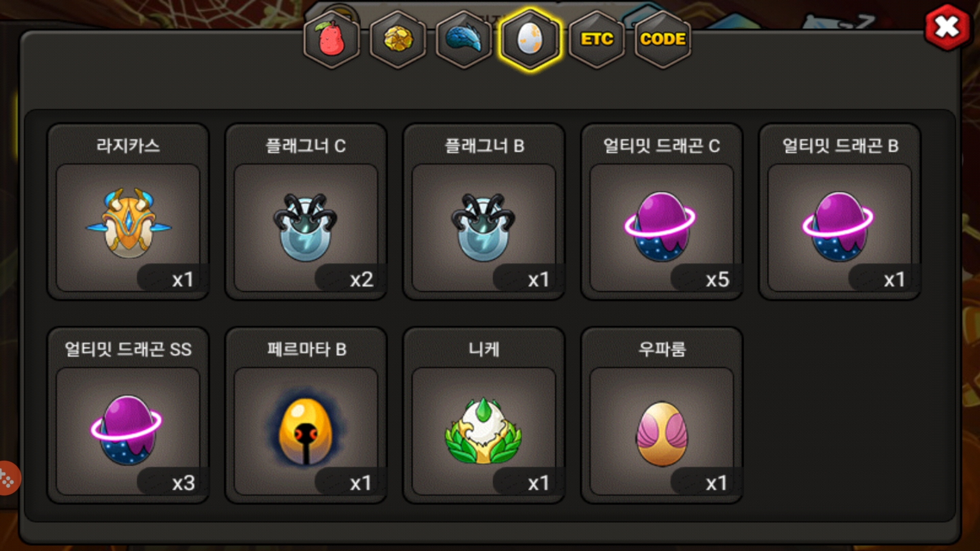Screen dimensions: 980x551
Task: Open the ETC tab
Action: 597,39
